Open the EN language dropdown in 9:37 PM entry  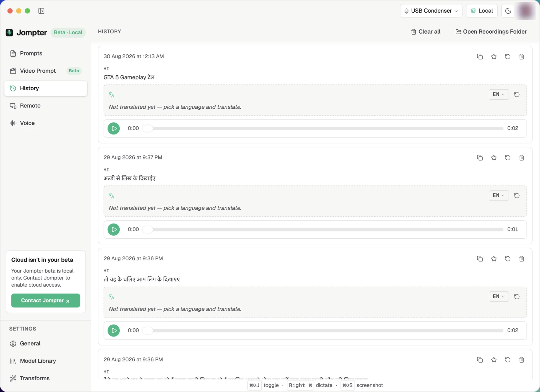[x=499, y=196]
